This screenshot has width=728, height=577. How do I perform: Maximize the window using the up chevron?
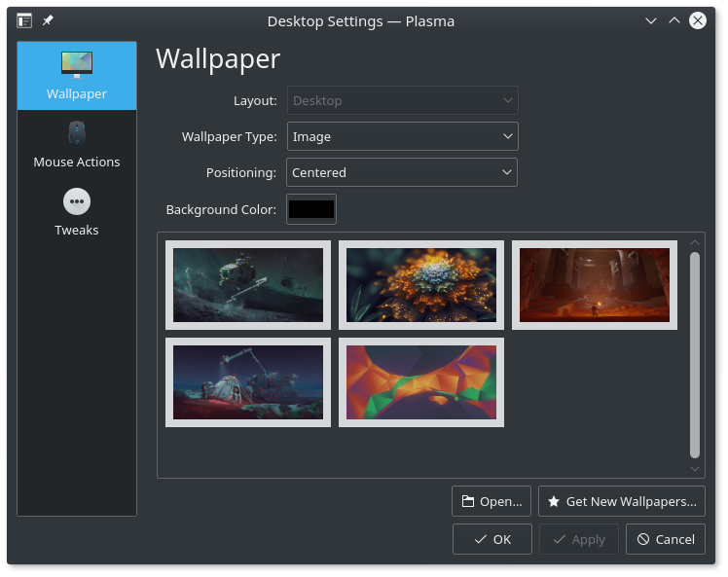click(673, 20)
